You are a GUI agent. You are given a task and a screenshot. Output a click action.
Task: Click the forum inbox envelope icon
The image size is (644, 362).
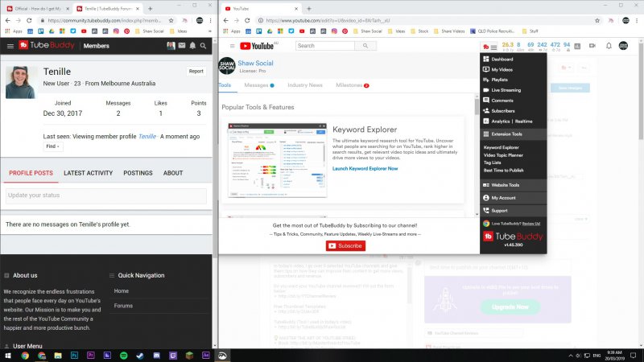point(182,47)
